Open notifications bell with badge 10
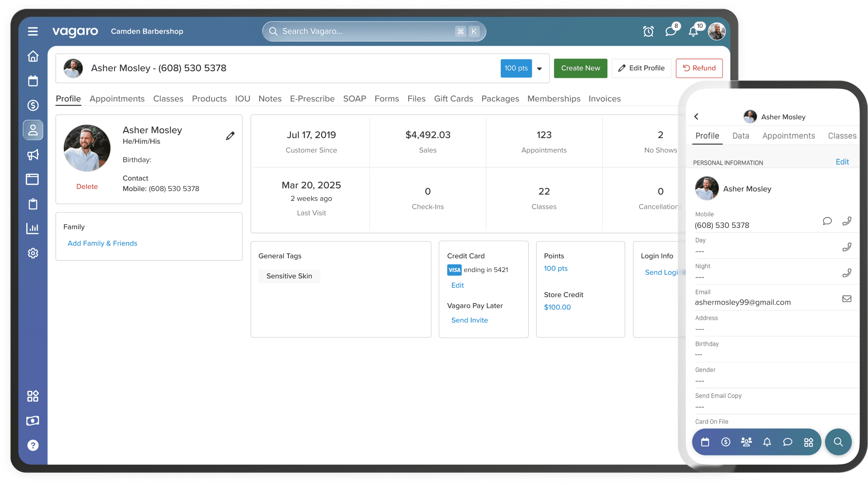This screenshot has width=868, height=485. (x=693, y=32)
